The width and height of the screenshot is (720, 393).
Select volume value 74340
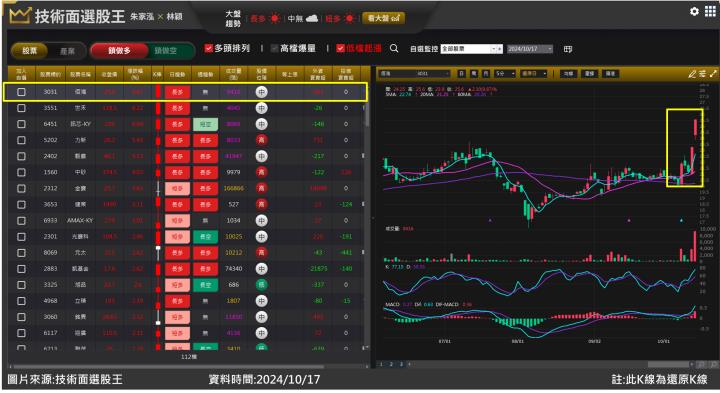(233, 269)
